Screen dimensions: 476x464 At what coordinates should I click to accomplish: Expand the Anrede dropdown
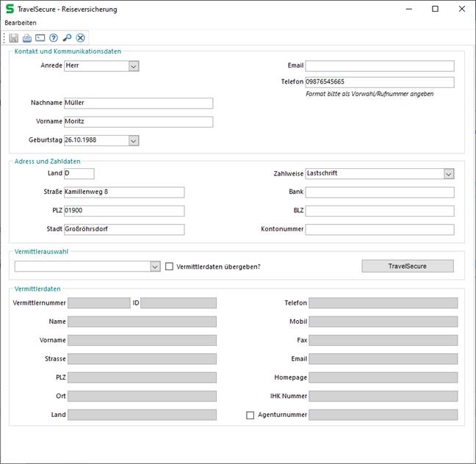tap(134, 66)
